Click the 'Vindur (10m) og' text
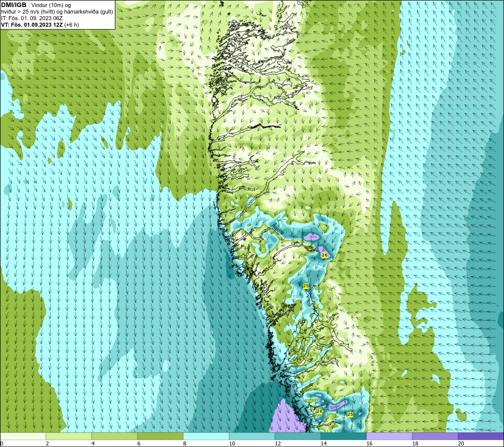Screen dimensions: 504x447 pyautogui.click(x=51, y=6)
